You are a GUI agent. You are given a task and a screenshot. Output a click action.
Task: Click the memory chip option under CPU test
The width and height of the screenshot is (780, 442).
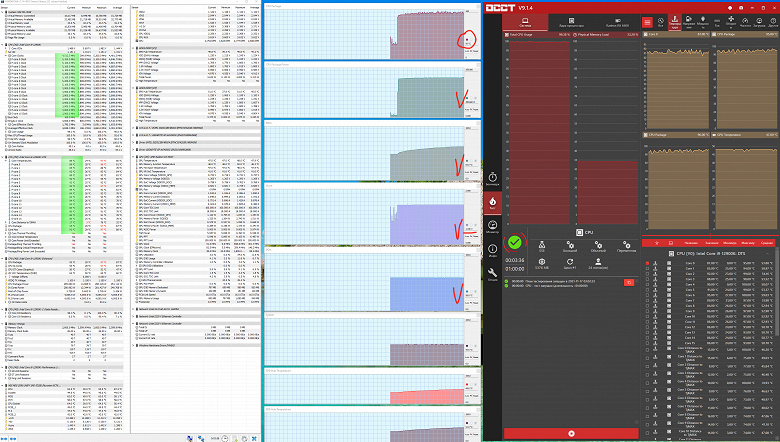(542, 264)
